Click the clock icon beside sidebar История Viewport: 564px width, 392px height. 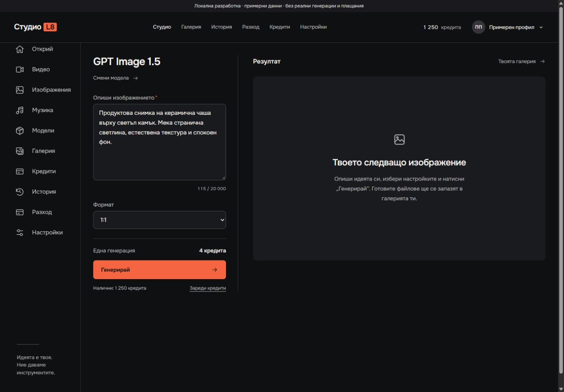click(20, 192)
